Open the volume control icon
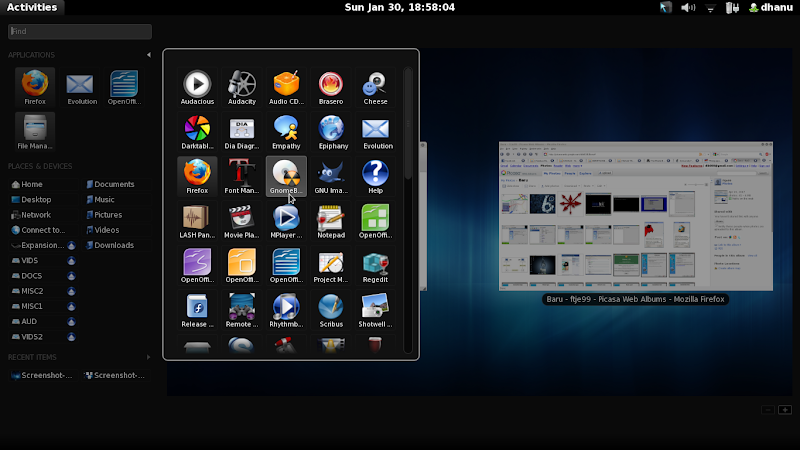This screenshot has width=800, height=450. tap(688, 7)
